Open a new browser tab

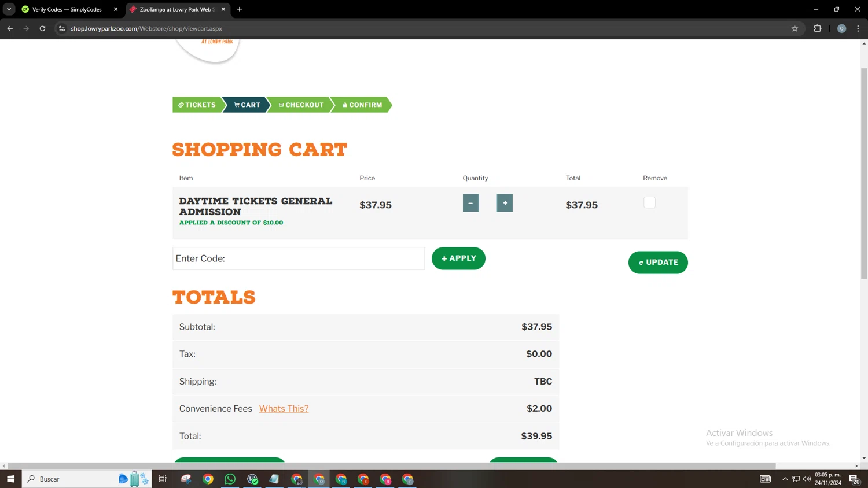[240, 9]
